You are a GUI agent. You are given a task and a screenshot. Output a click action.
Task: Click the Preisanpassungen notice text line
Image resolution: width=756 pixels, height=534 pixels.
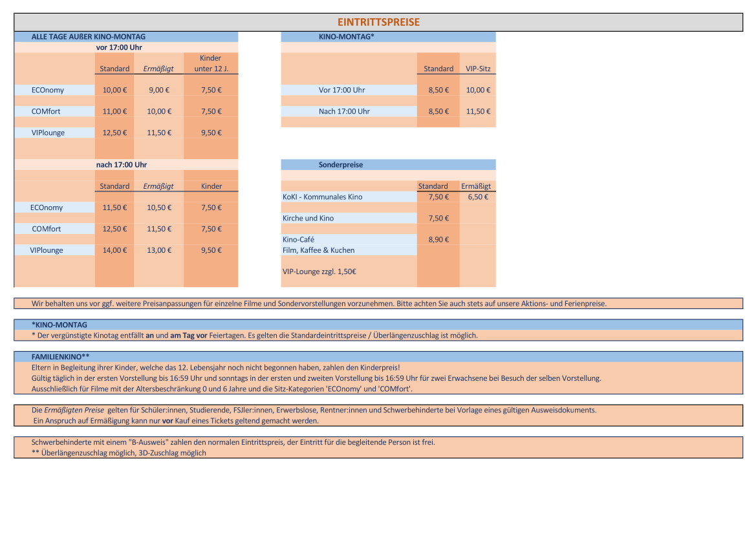click(319, 303)
